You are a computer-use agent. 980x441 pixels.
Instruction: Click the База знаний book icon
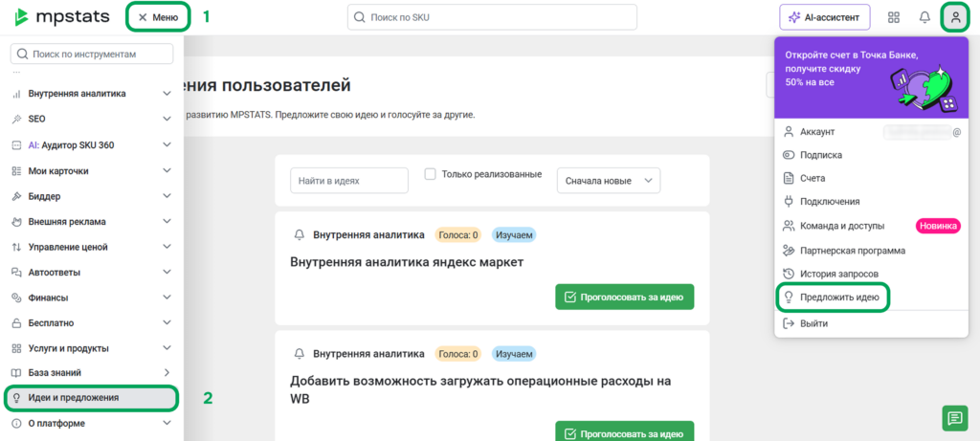click(x=17, y=372)
